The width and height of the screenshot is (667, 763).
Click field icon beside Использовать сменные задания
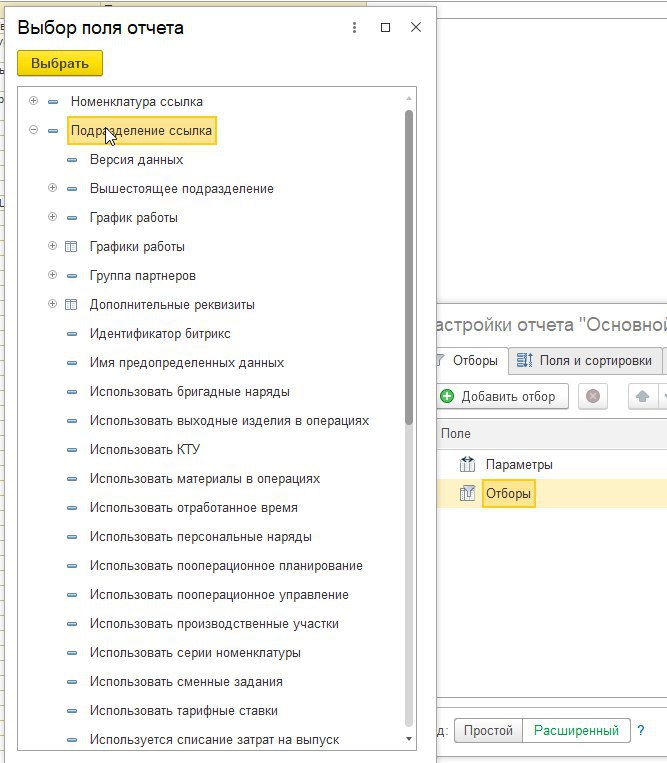[72, 682]
